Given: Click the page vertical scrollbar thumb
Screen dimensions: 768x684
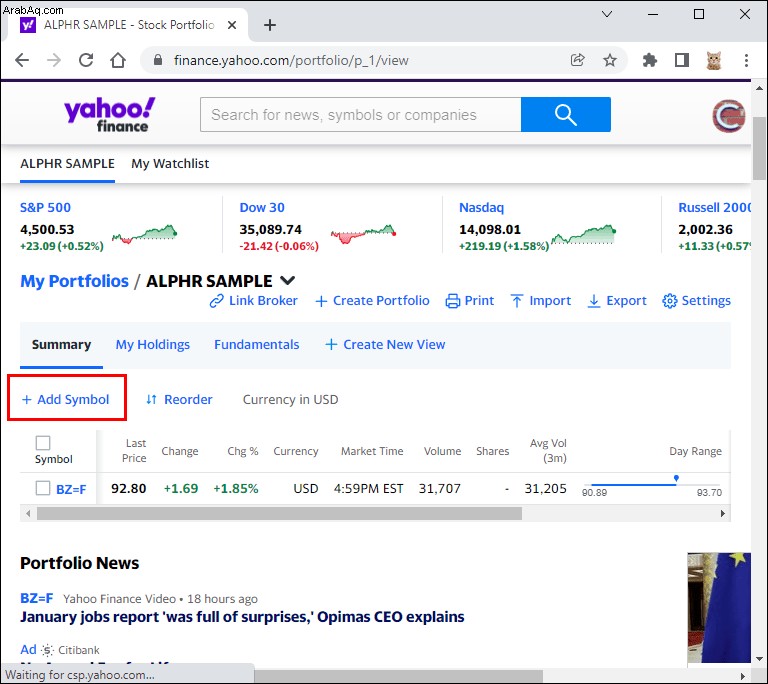Looking at the screenshot, I should click(x=759, y=148).
